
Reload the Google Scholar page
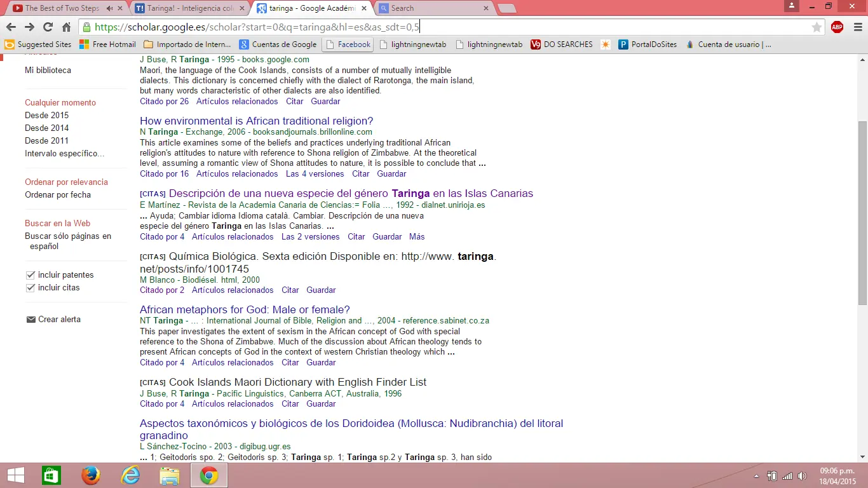[48, 27]
